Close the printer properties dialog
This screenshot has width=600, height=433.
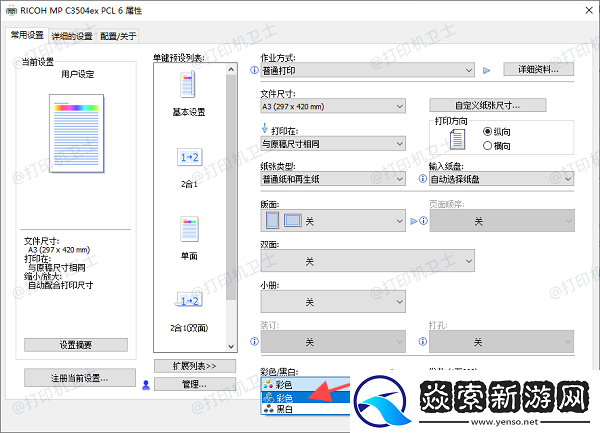(x=589, y=10)
